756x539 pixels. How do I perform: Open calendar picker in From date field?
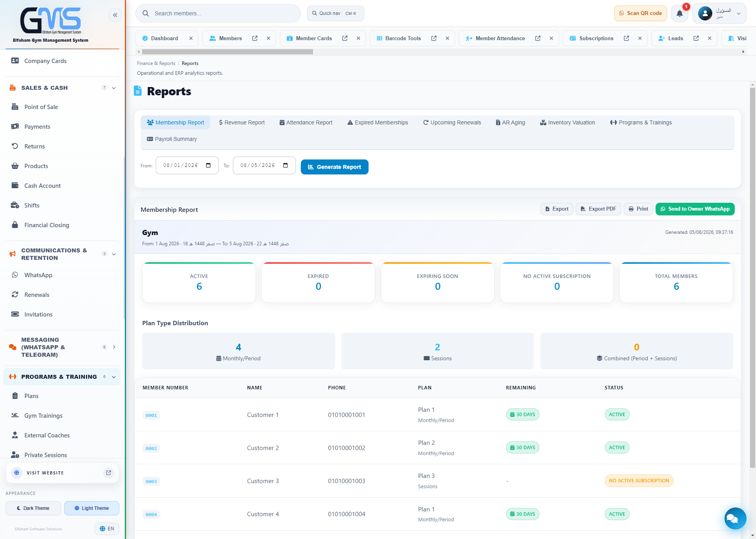[x=208, y=165]
